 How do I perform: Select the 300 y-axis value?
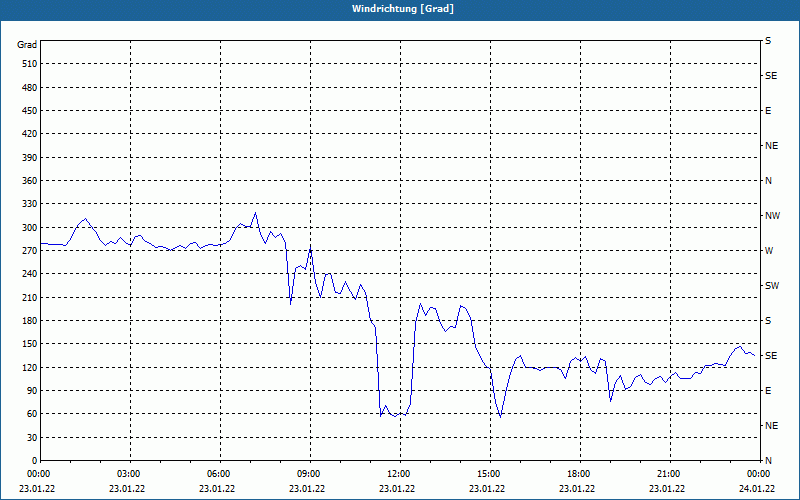[x=30, y=228]
